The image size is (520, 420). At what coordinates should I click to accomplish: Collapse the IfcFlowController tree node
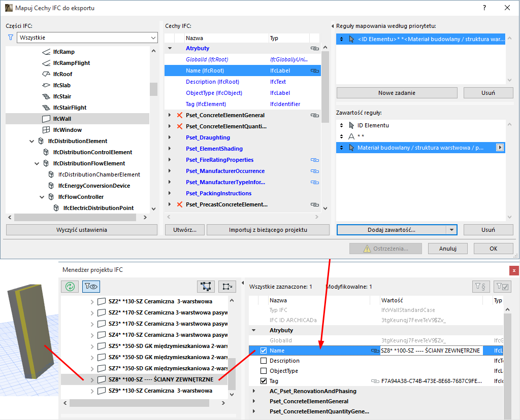coord(42,197)
